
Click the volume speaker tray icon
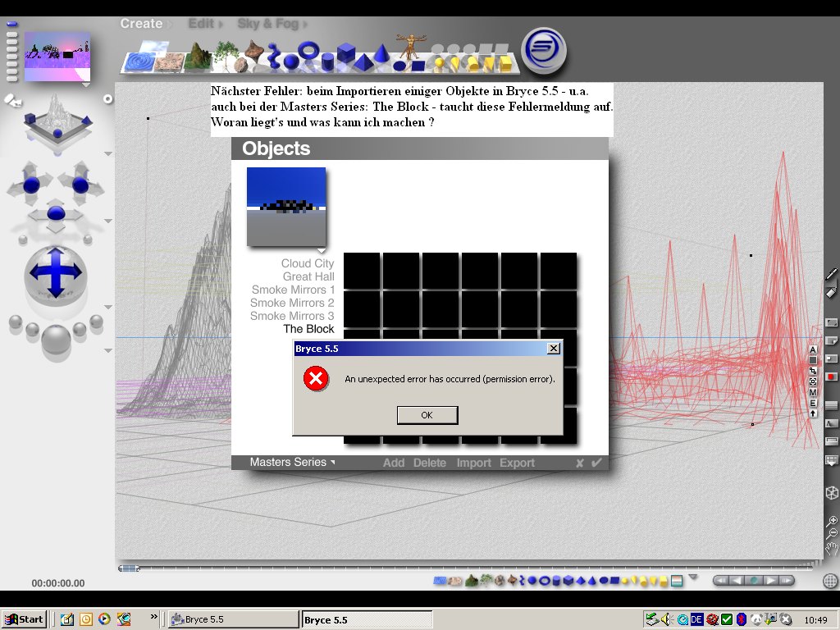(x=666, y=619)
